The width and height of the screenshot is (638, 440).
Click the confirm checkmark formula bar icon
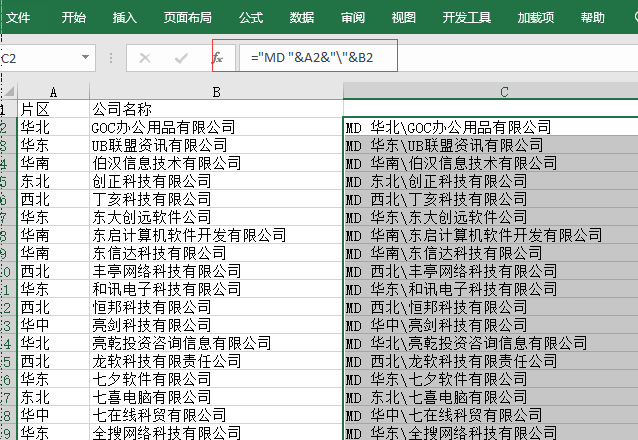(181, 58)
